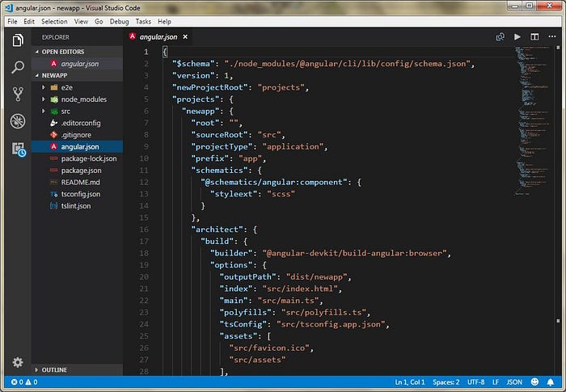Open the View menu
The width and height of the screenshot is (566, 392).
tap(81, 21)
